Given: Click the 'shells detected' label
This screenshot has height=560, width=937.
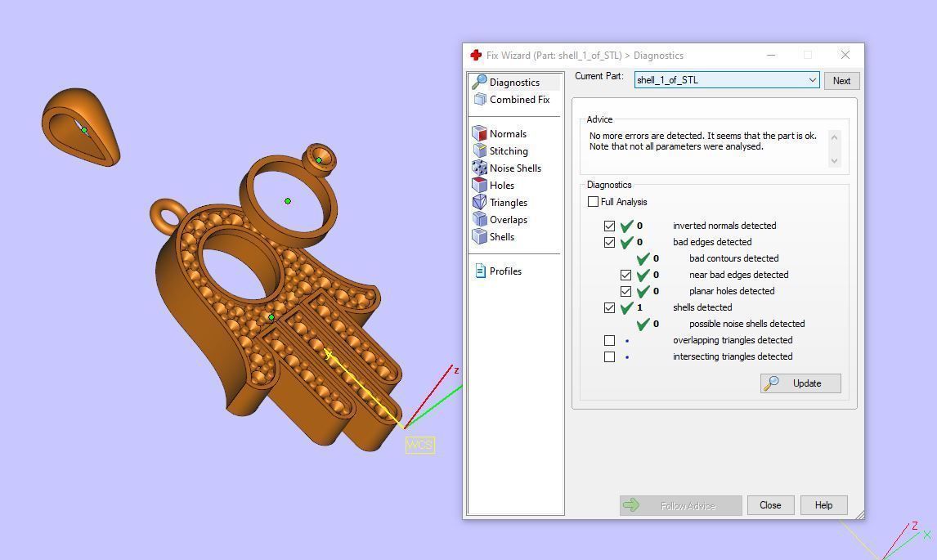Looking at the screenshot, I should [702, 307].
